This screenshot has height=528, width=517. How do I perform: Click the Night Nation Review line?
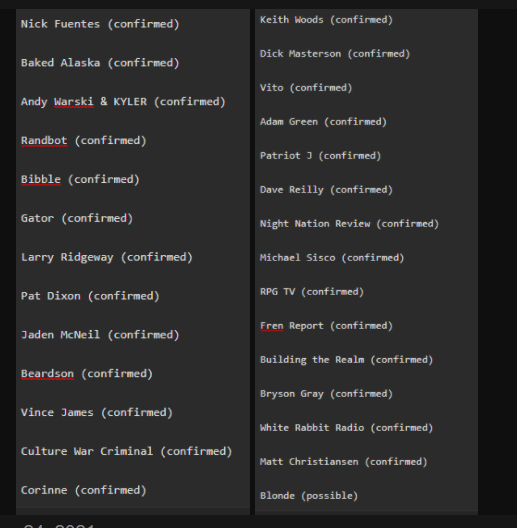[349, 224]
